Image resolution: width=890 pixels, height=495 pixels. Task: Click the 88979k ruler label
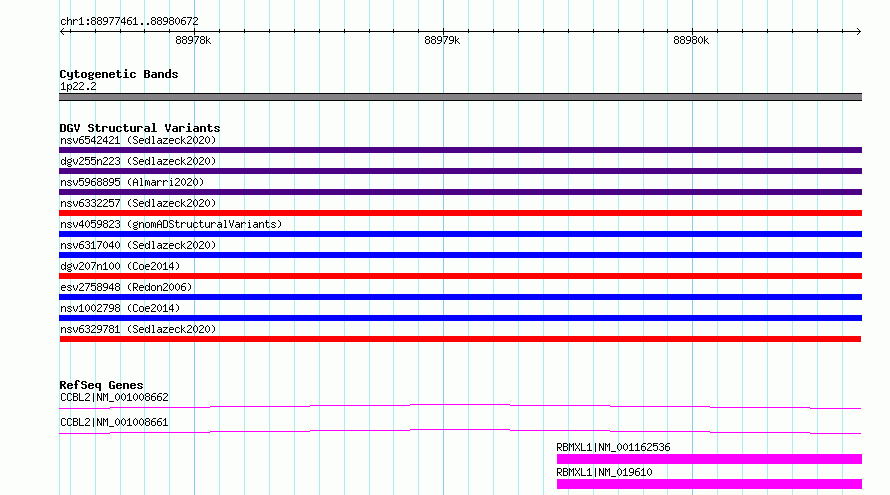(442, 40)
